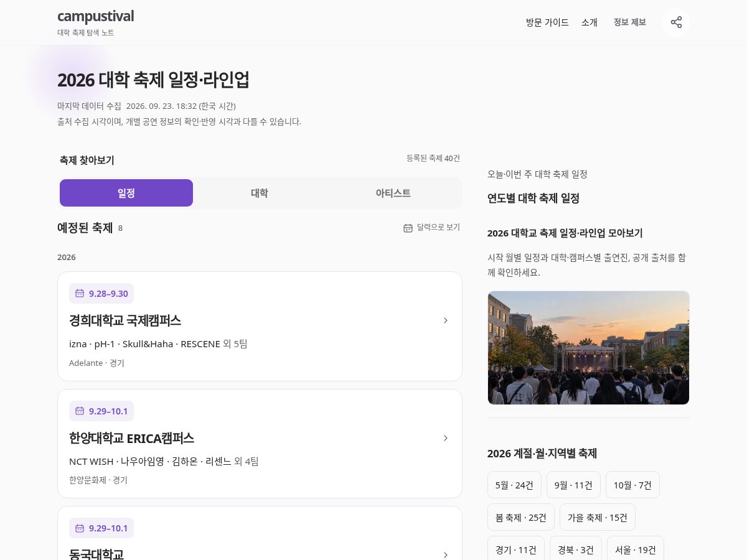
Task: Click the calendar icon beside 달력으로 보기
Action: pyautogui.click(x=408, y=228)
